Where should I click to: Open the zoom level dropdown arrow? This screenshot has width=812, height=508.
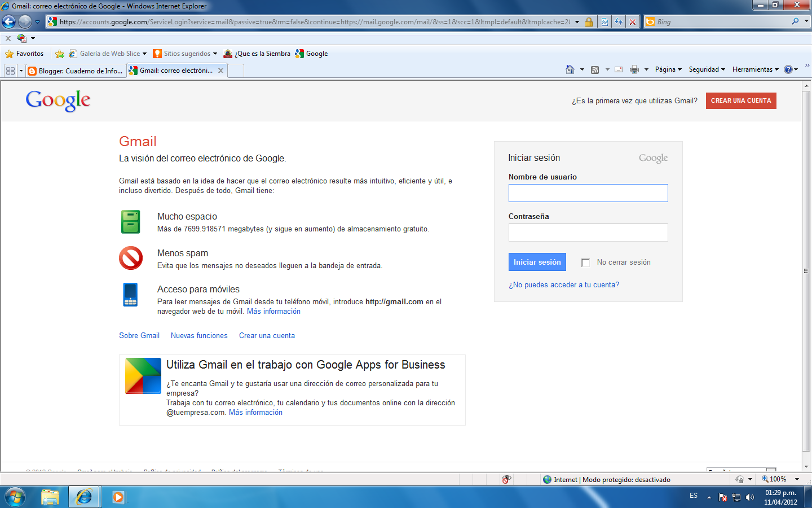797,479
